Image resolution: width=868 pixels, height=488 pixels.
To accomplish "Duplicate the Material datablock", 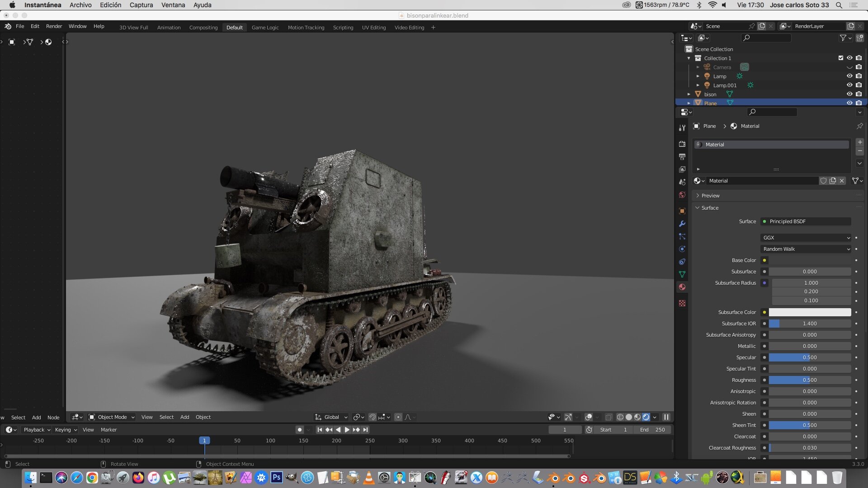I will [832, 181].
